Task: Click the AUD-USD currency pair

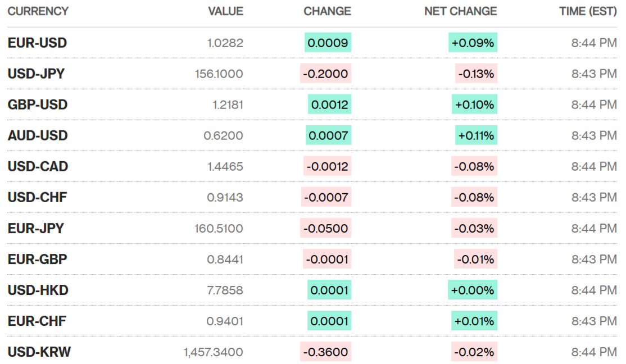Action: (x=37, y=135)
